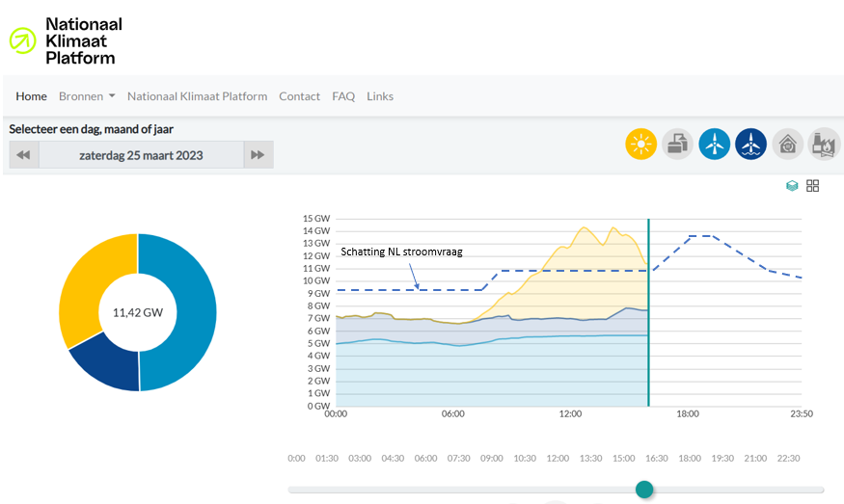Open date picker showing zaterdag 25 maart 2023

pos(141,155)
